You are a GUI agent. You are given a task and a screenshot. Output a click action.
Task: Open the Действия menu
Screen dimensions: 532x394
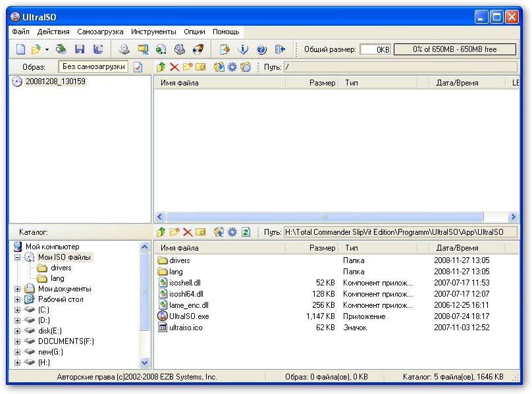[x=53, y=32]
